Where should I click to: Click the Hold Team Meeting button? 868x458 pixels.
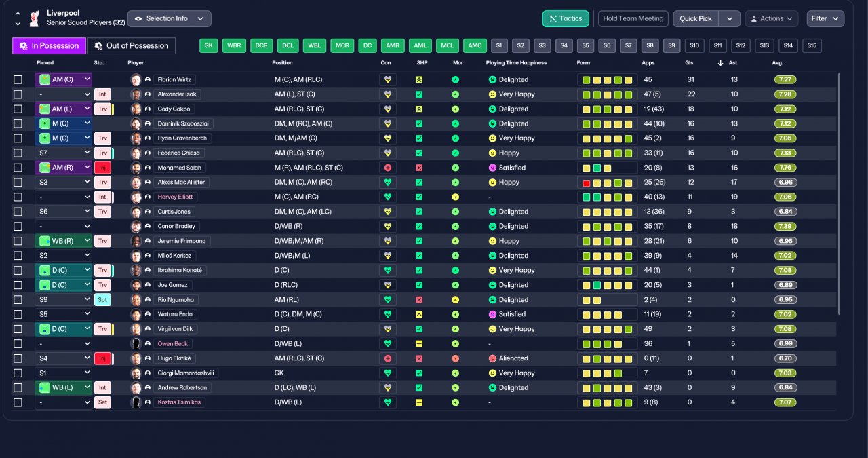point(633,18)
